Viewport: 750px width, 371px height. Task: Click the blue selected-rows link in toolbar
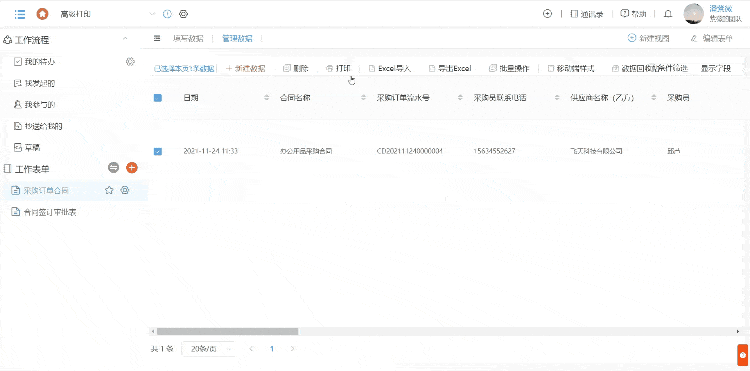[x=184, y=68]
